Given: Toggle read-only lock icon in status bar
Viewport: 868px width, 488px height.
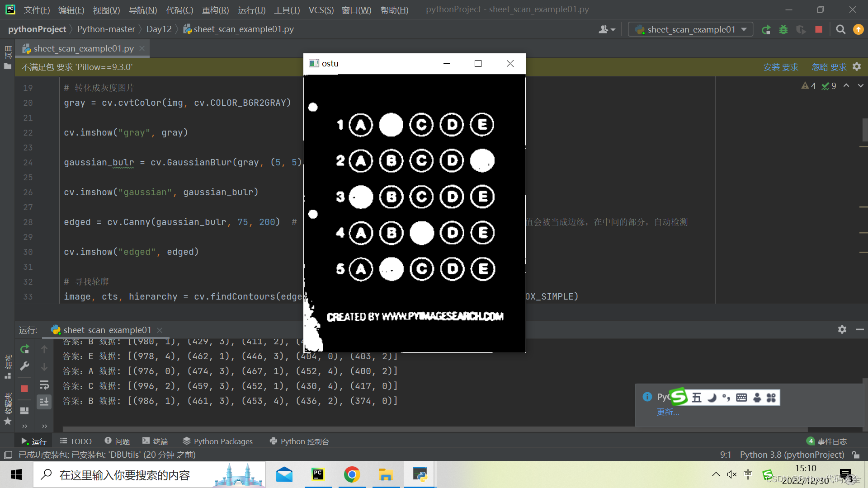Looking at the screenshot, I should click(855, 455).
